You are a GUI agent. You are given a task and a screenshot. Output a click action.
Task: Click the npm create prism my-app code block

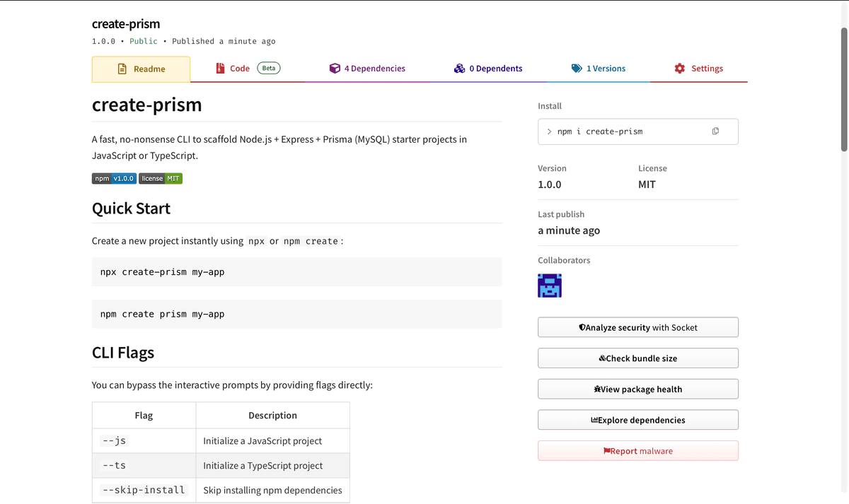(x=296, y=314)
